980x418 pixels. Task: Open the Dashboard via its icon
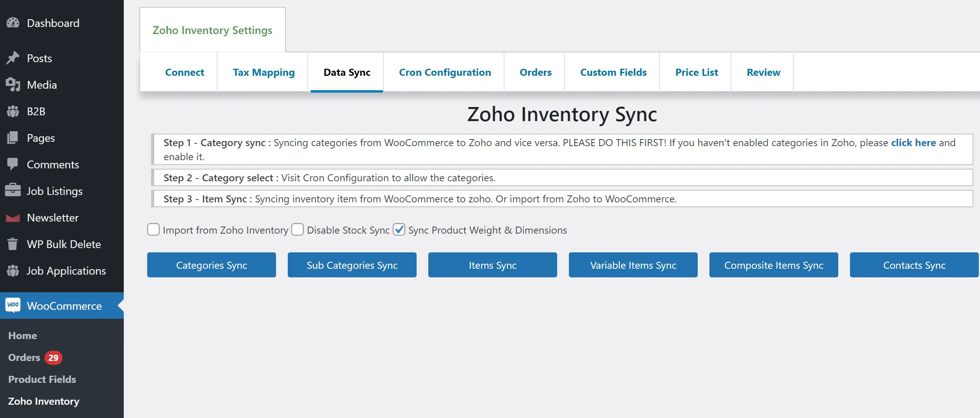(13, 23)
